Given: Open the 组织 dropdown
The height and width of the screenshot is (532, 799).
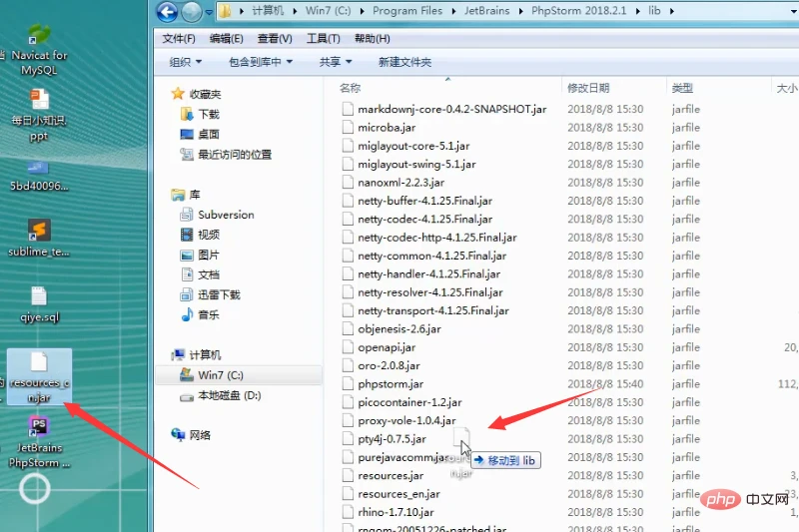Looking at the screenshot, I should (x=186, y=62).
